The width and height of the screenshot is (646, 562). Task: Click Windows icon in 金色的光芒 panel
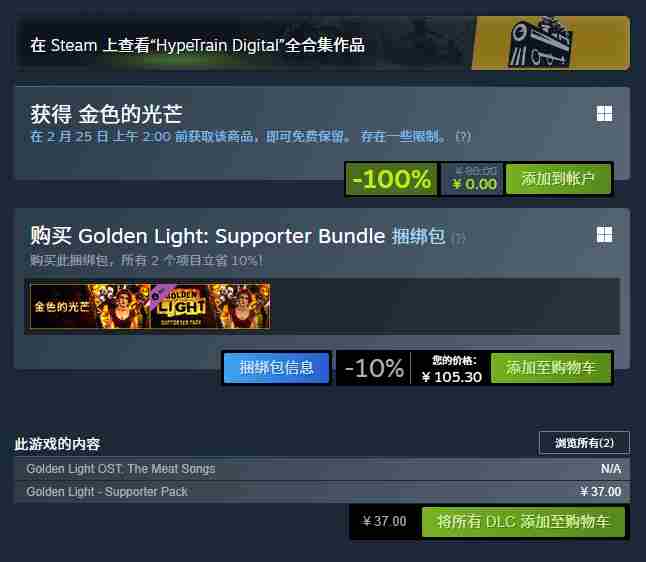604,114
